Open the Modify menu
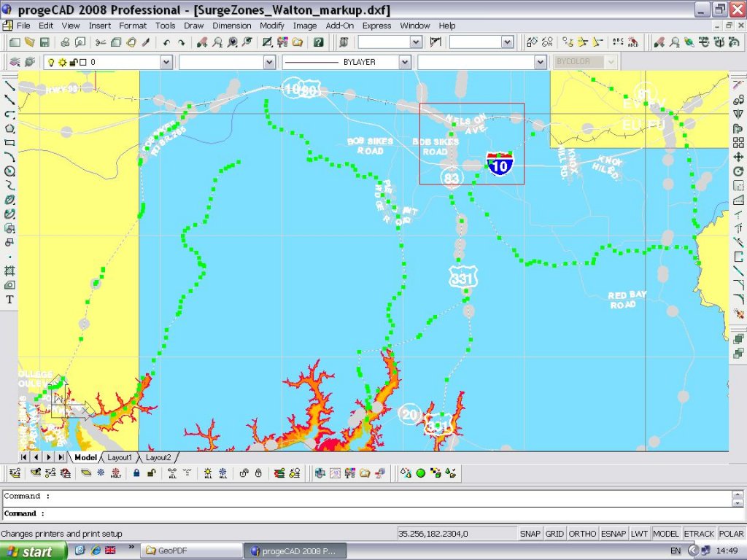Image resolution: width=747 pixels, height=560 pixels. [x=272, y=26]
